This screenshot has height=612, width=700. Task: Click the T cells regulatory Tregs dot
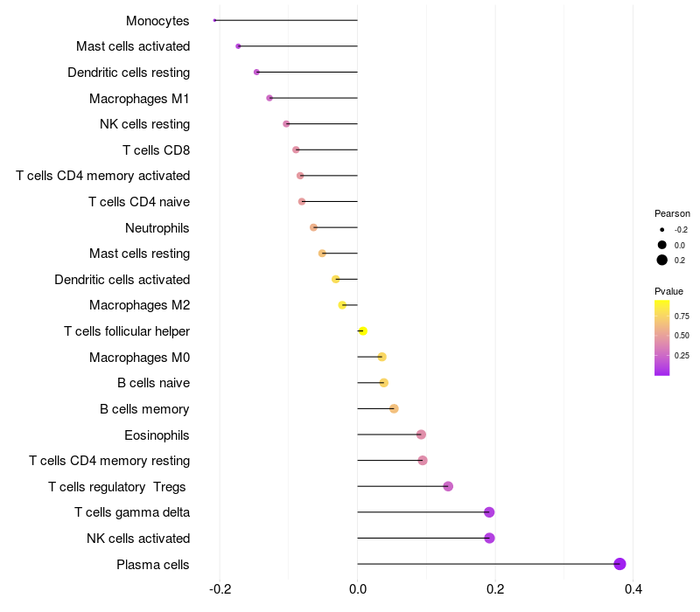pyautogui.click(x=448, y=486)
